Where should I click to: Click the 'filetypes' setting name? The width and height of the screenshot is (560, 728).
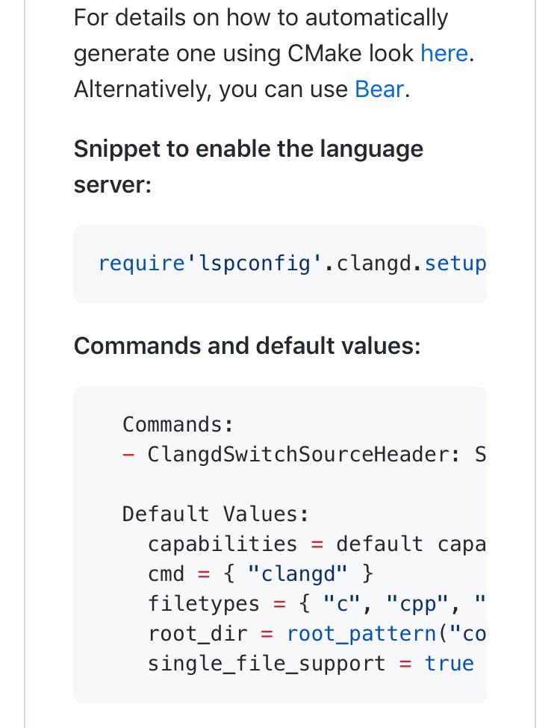203,604
